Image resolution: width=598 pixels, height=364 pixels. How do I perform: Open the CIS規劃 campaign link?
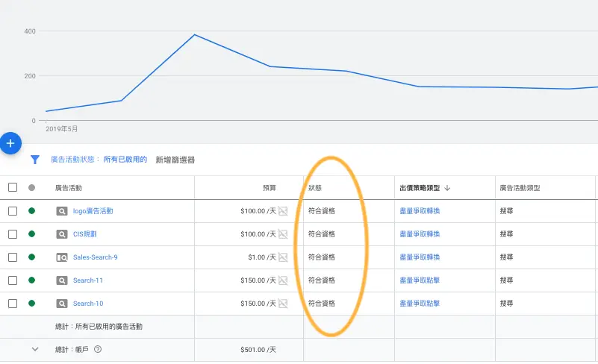[84, 234]
